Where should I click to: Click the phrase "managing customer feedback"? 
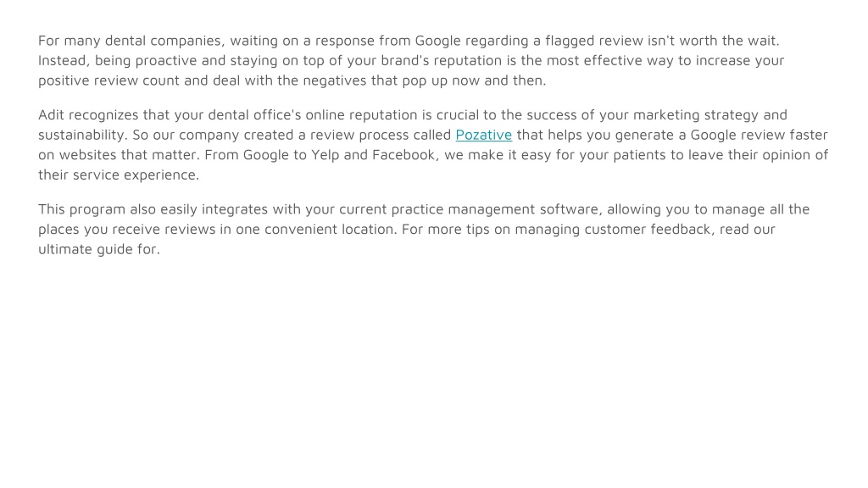[x=613, y=230]
